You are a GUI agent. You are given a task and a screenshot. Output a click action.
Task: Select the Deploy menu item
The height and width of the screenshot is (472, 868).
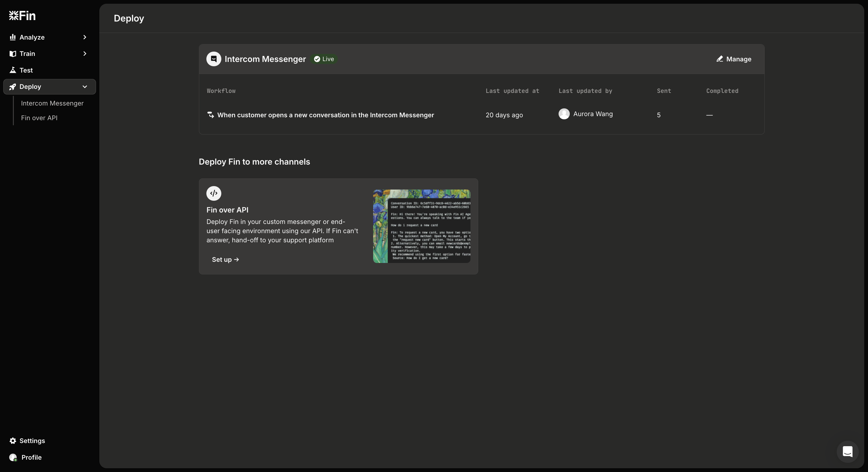coord(50,87)
